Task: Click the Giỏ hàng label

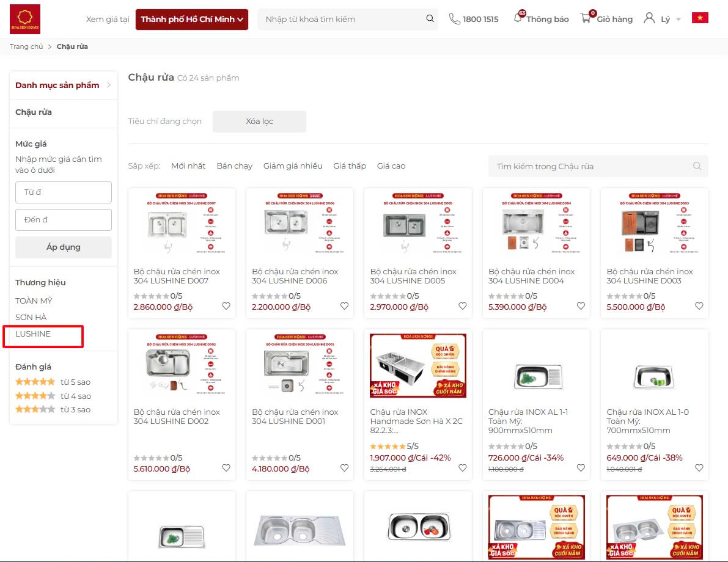Action: 615,20
